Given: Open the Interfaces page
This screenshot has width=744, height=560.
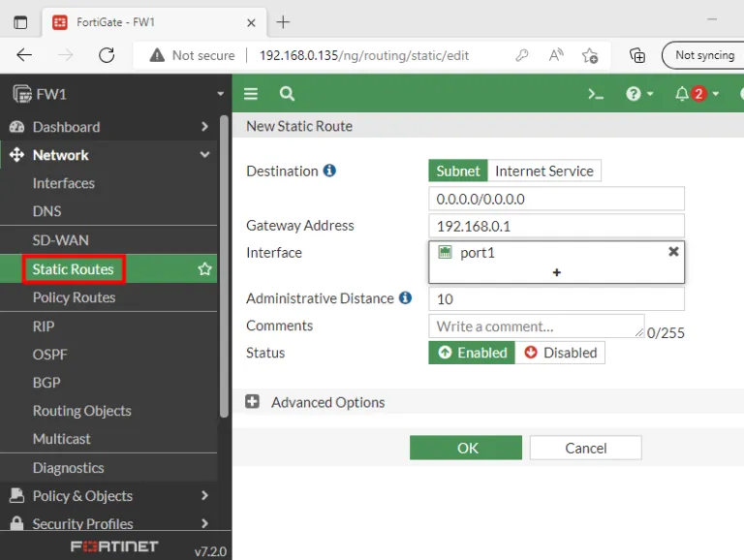Looking at the screenshot, I should 64,183.
